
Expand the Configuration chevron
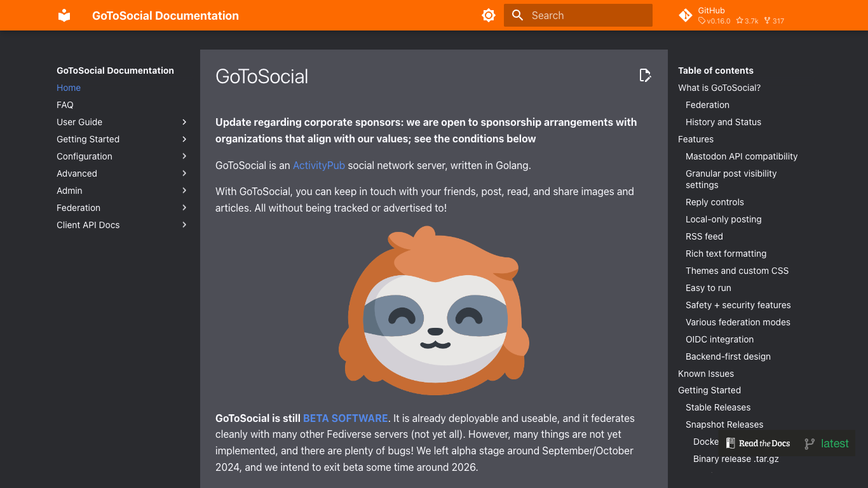coord(184,156)
